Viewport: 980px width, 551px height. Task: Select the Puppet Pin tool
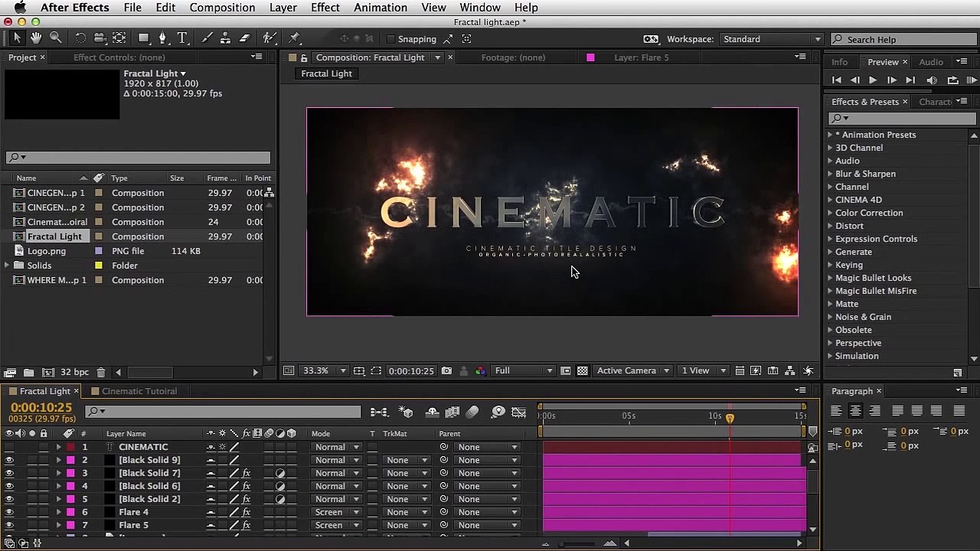[295, 37]
